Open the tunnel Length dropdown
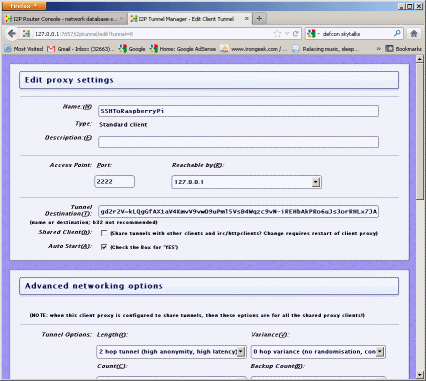The height and width of the screenshot is (381, 426). [x=171, y=352]
